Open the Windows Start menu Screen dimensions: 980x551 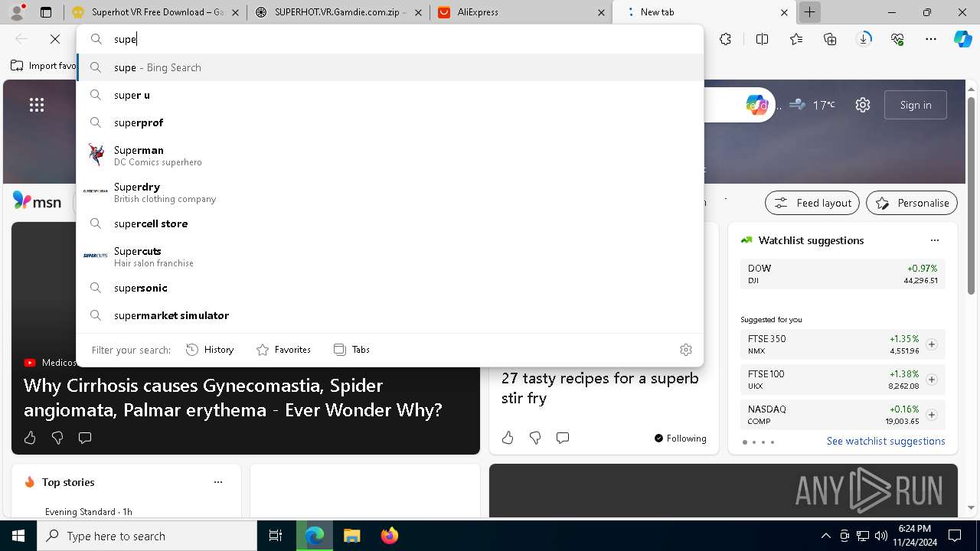(x=18, y=536)
